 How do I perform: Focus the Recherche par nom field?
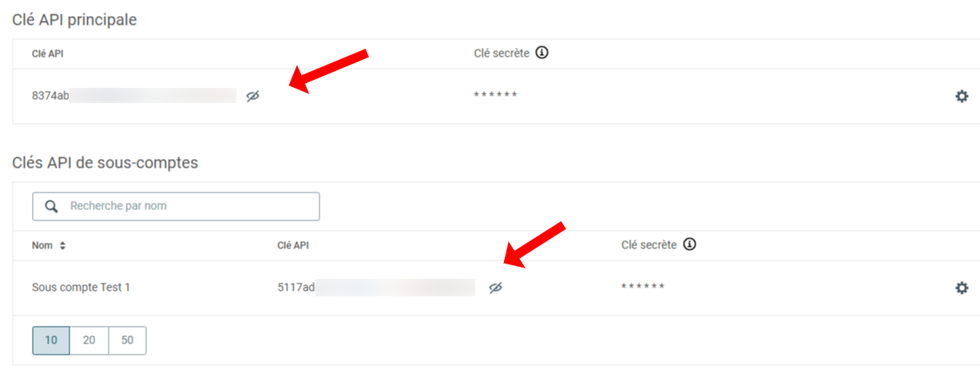point(176,206)
